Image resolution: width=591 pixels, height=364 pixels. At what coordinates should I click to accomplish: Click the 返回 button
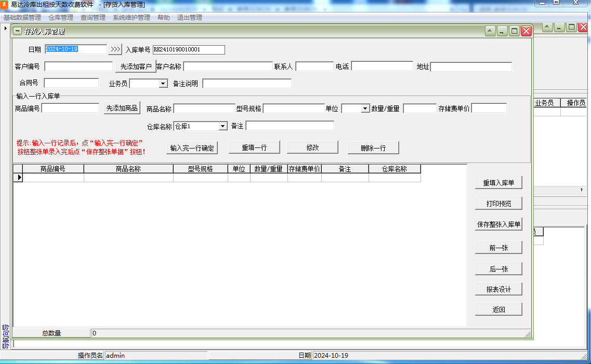pyautogui.click(x=498, y=309)
